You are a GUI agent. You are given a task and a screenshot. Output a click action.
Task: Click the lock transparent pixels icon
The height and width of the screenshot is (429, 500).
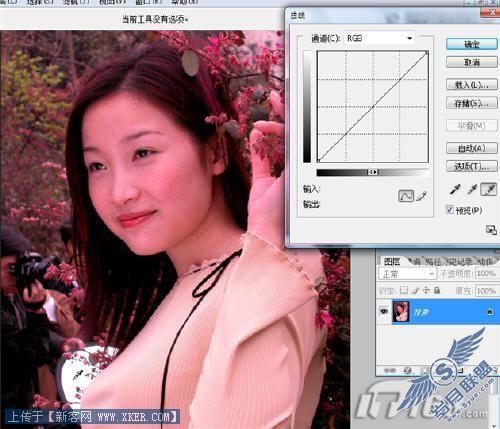(404, 290)
